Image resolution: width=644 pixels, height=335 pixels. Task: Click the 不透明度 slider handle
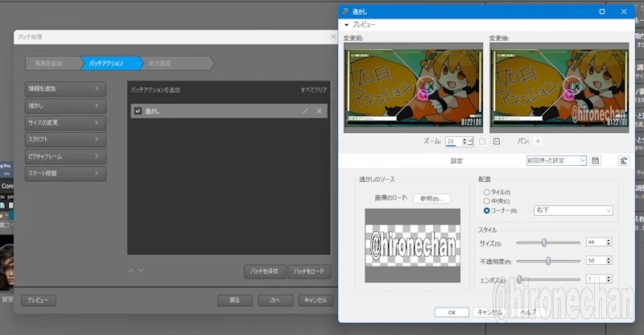548,261
